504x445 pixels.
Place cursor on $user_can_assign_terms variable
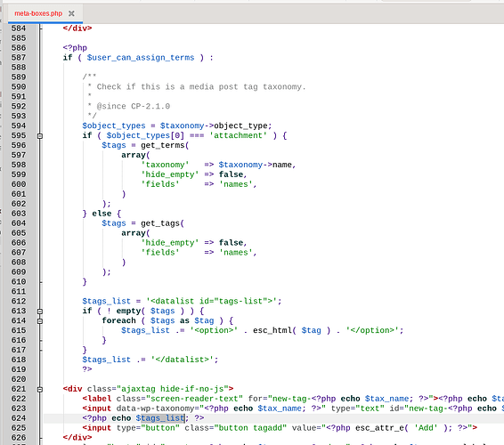(141, 58)
